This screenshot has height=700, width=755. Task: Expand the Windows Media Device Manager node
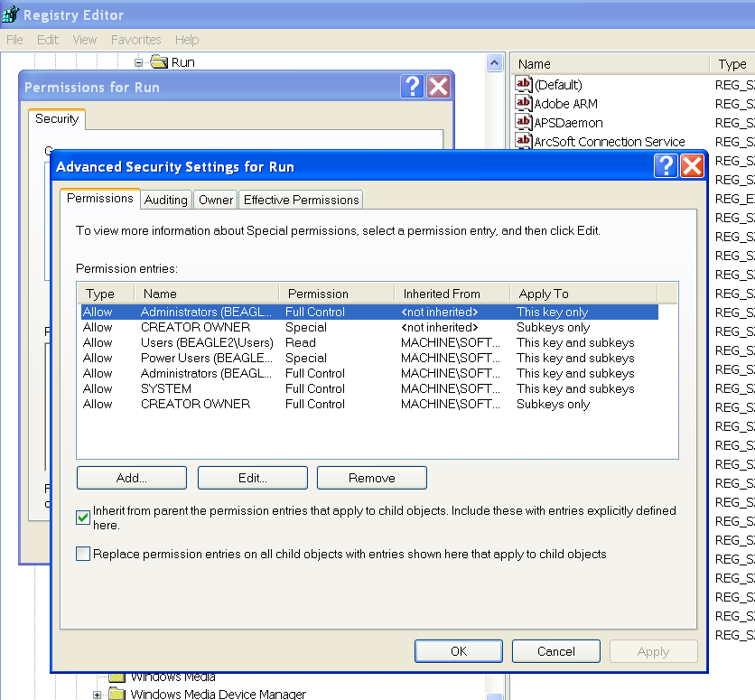[x=97, y=695]
